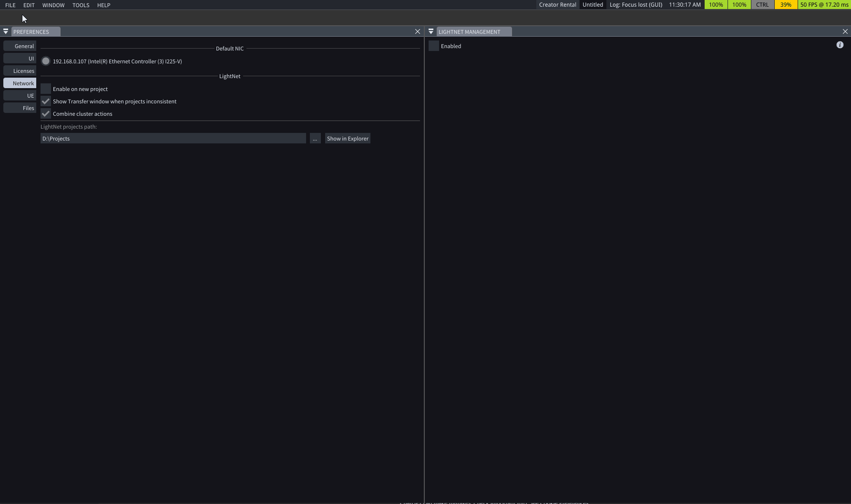The height and width of the screenshot is (504, 851).
Task: Click the Show in Explorer button
Action: pyautogui.click(x=348, y=139)
